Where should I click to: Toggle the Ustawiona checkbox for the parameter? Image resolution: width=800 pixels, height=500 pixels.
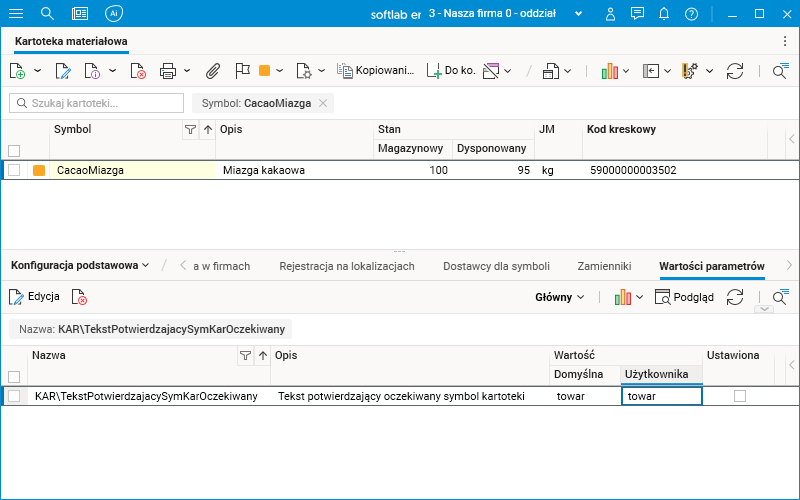tap(740, 396)
